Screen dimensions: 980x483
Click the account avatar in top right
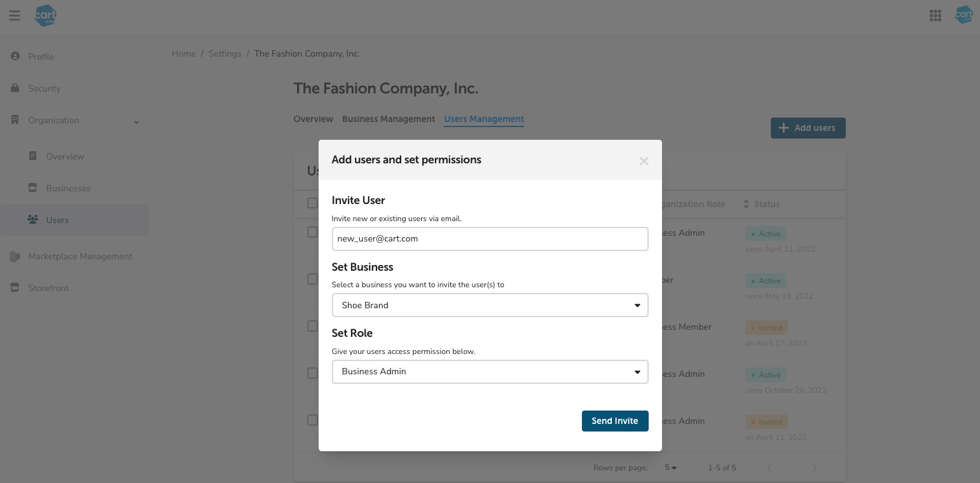click(964, 16)
